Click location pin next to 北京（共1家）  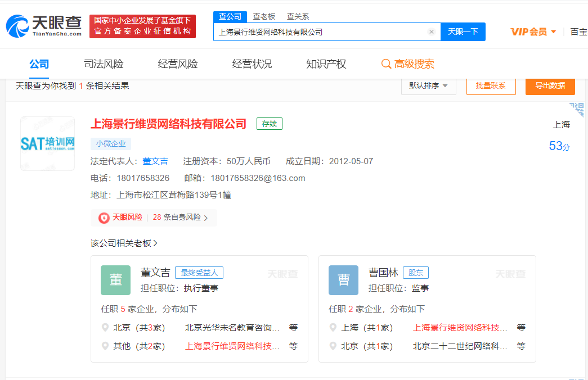click(x=333, y=346)
